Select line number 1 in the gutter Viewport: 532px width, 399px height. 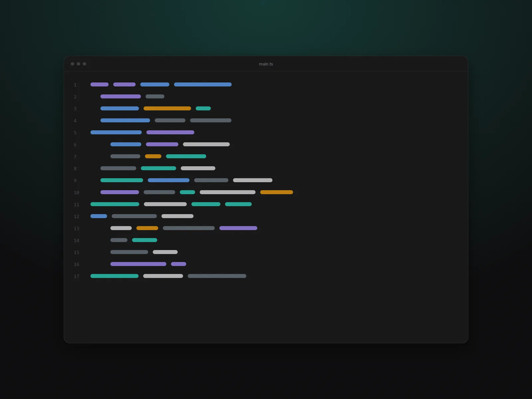(75, 85)
